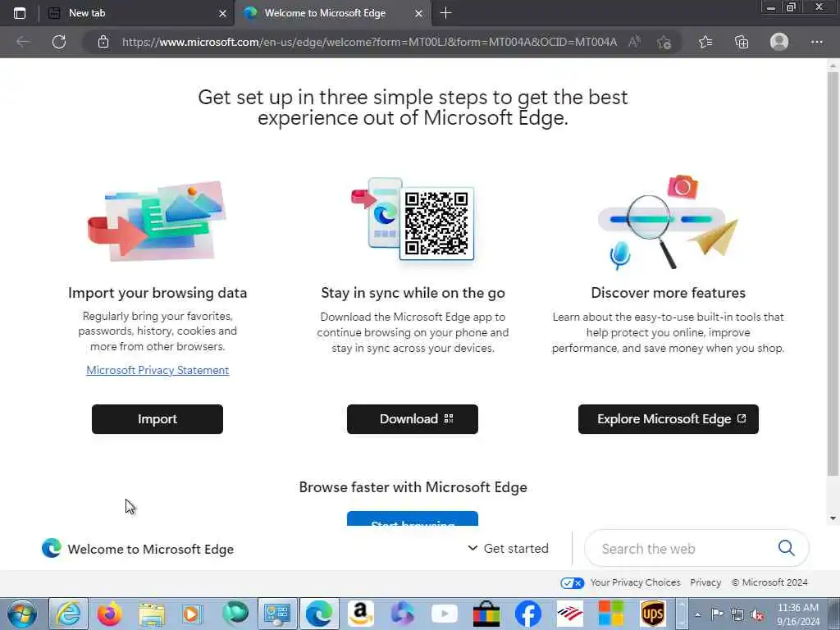The image size is (840, 630).
Task: Click the QR code image
Action: pyautogui.click(x=436, y=223)
